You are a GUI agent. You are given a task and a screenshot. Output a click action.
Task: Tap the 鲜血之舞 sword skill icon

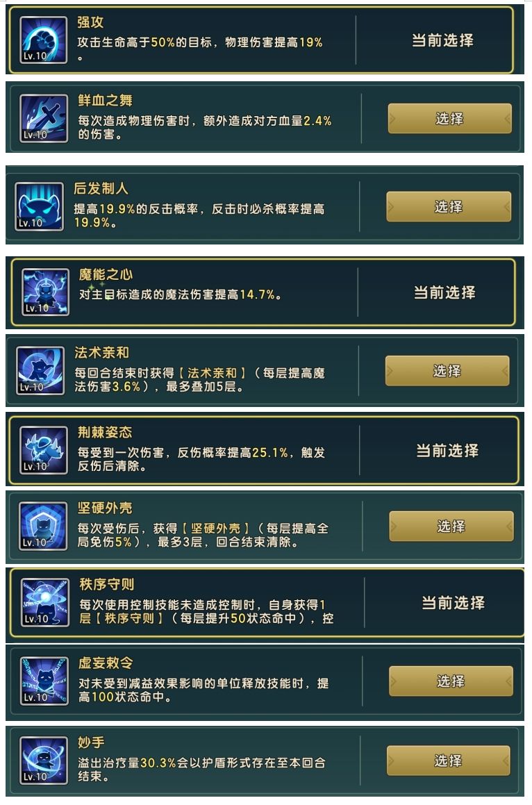tap(44, 119)
